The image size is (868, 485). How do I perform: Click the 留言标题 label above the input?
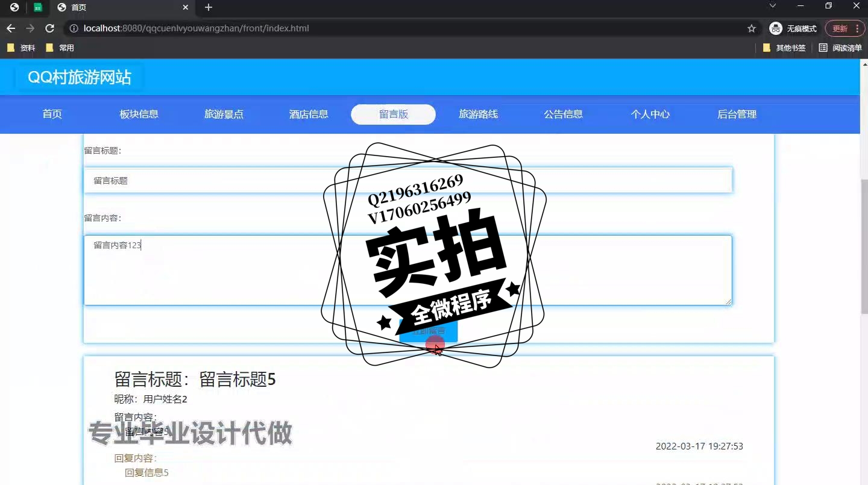click(x=102, y=151)
